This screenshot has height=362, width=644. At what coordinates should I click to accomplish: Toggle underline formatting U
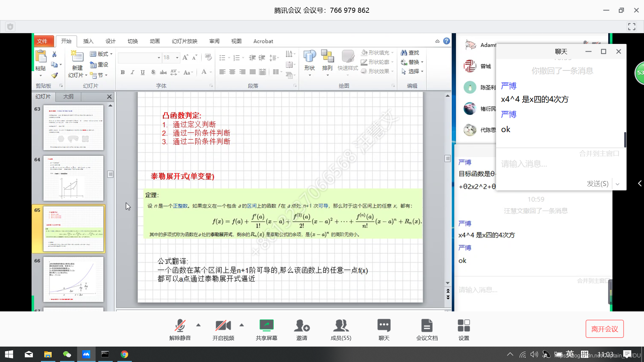pos(143,72)
